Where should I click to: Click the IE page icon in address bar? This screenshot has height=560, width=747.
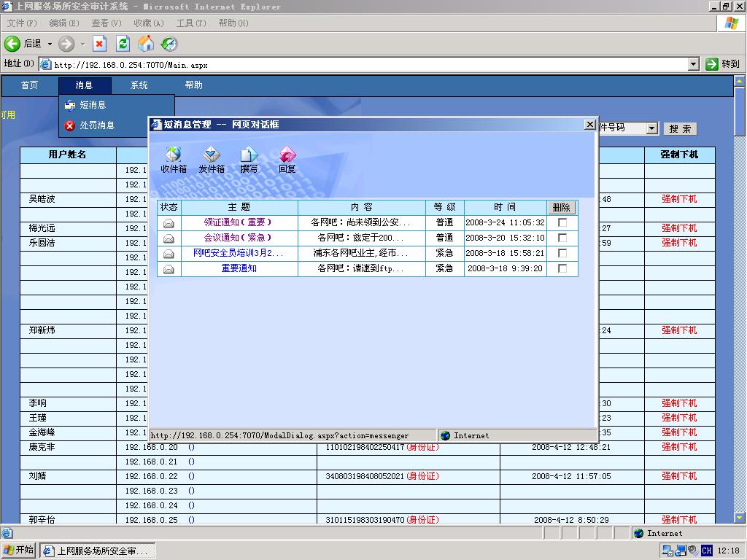coord(46,64)
